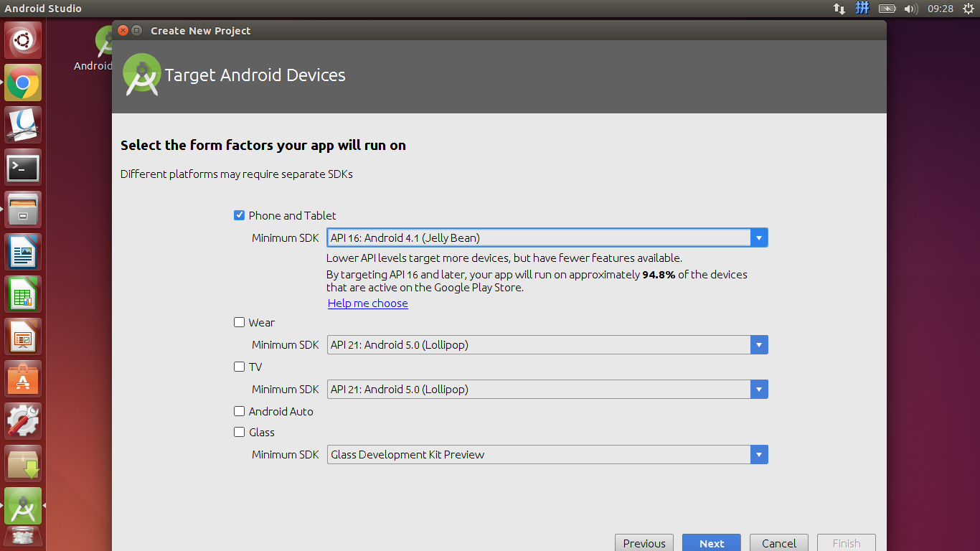980x551 pixels.
Task: Open the Trash icon in the dock
Action: [23, 538]
